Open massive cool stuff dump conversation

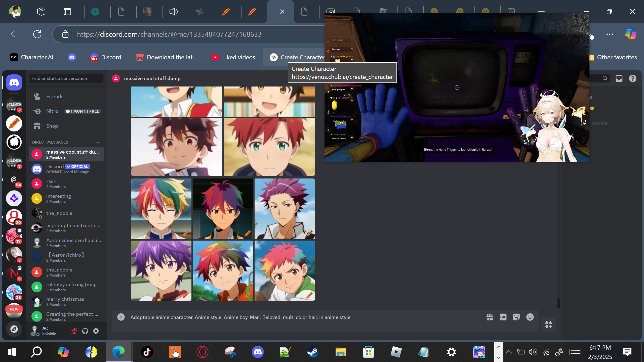click(x=66, y=154)
